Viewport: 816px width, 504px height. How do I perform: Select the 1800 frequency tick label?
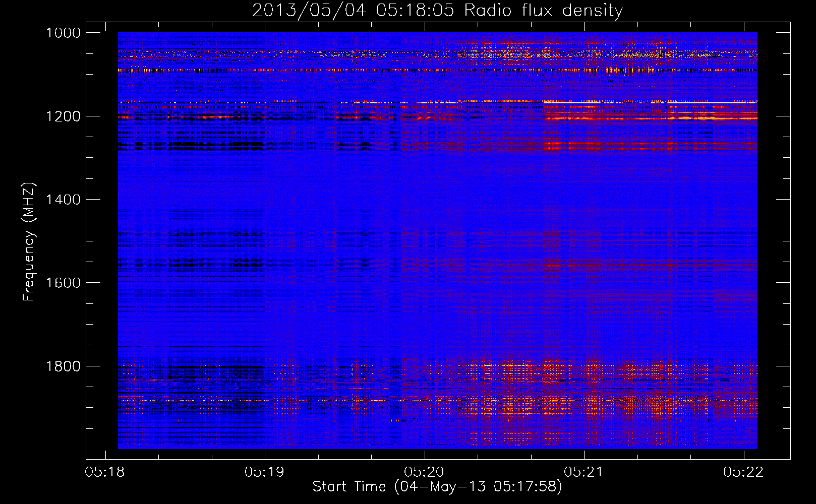click(x=63, y=366)
